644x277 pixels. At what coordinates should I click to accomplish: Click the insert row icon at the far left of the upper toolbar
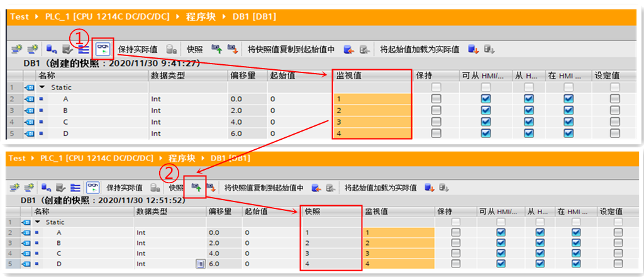(16, 50)
